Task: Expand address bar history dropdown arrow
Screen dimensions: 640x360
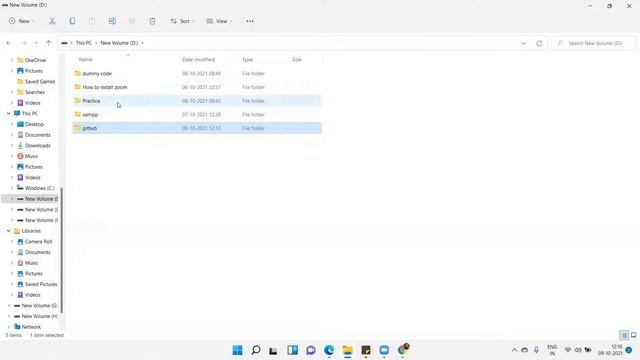Action: coord(524,43)
